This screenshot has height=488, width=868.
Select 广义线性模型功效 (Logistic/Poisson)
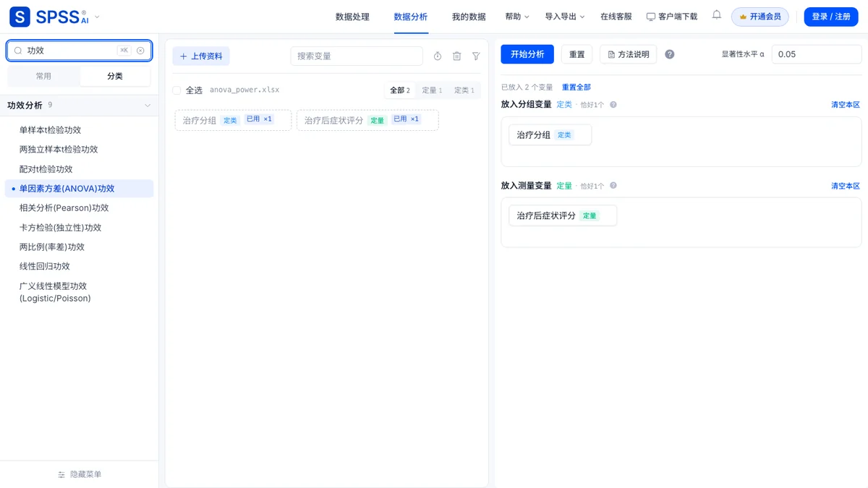[x=79, y=292]
